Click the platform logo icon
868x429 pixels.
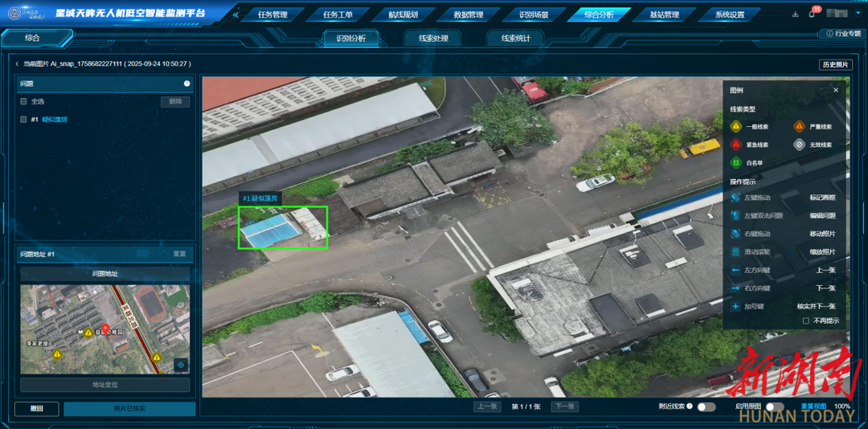[x=14, y=14]
